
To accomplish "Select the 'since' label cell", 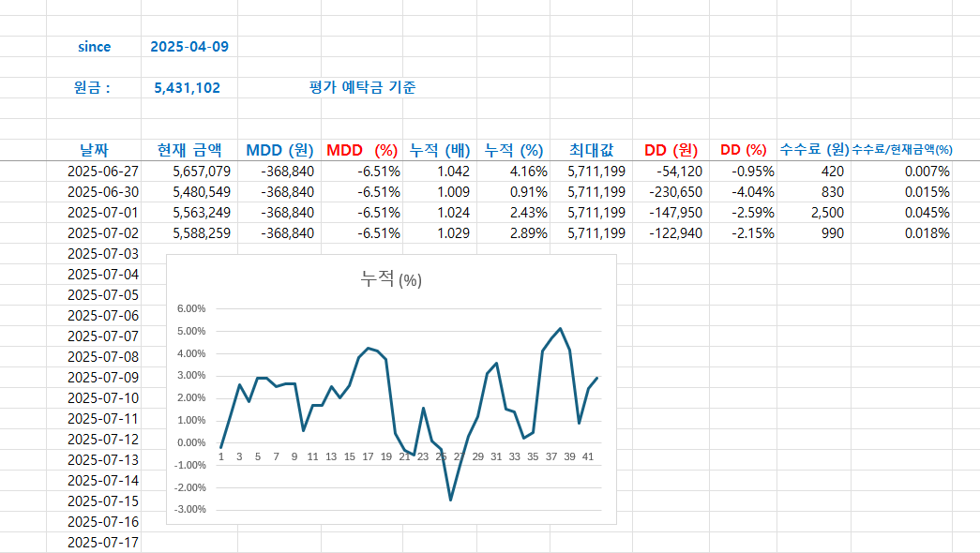I will (94, 47).
